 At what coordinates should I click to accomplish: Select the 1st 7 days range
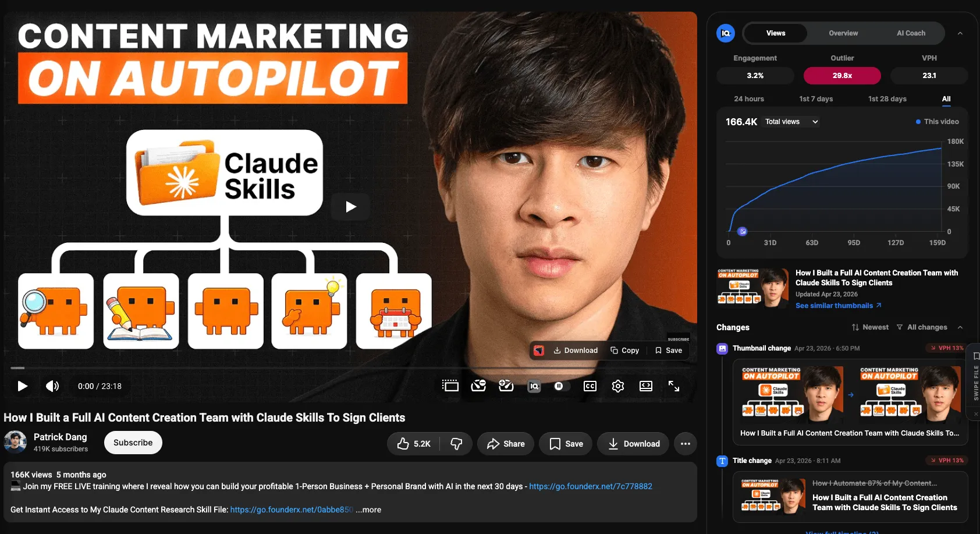[816, 99]
